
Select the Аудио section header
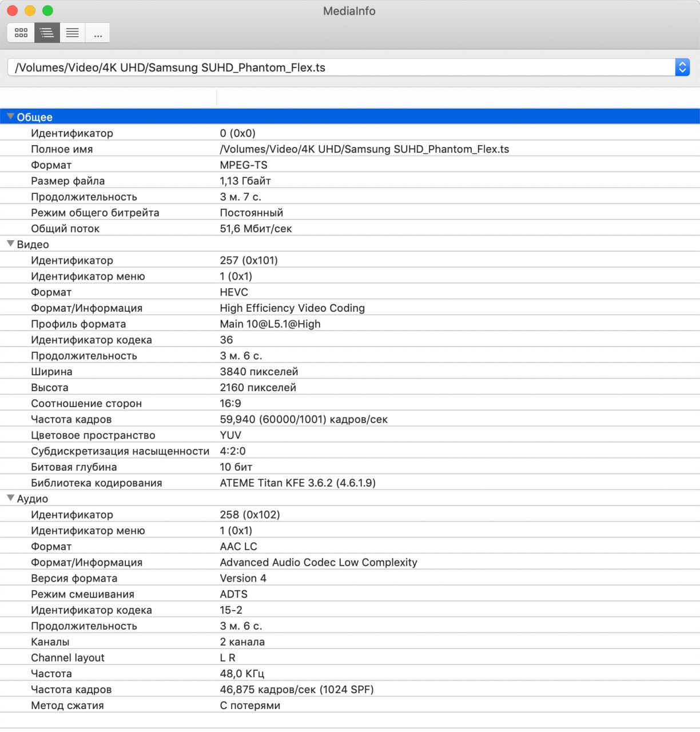tap(350, 499)
